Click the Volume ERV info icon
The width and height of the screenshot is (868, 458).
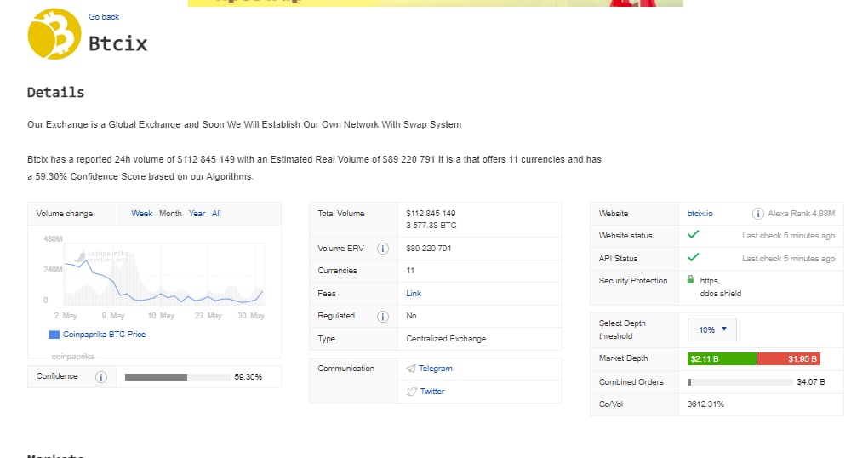pos(383,249)
